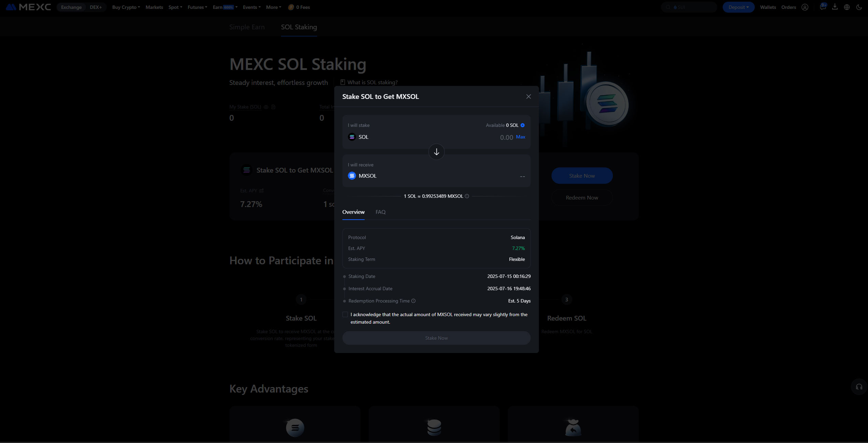Click step 3 circle above Redeem SOL
The image size is (868, 443).
point(567,299)
